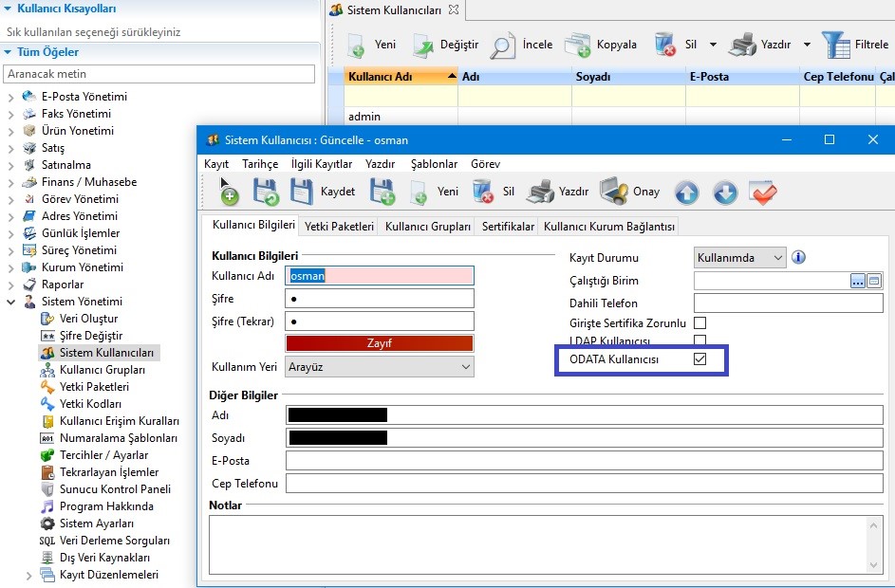
Task: Click the Onay approval icon
Action: pyautogui.click(x=614, y=192)
